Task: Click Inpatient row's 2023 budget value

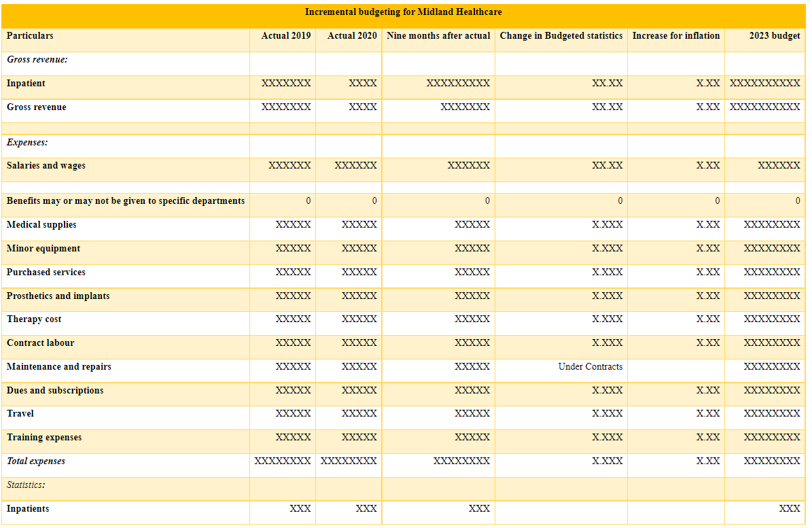Action: [x=765, y=84]
